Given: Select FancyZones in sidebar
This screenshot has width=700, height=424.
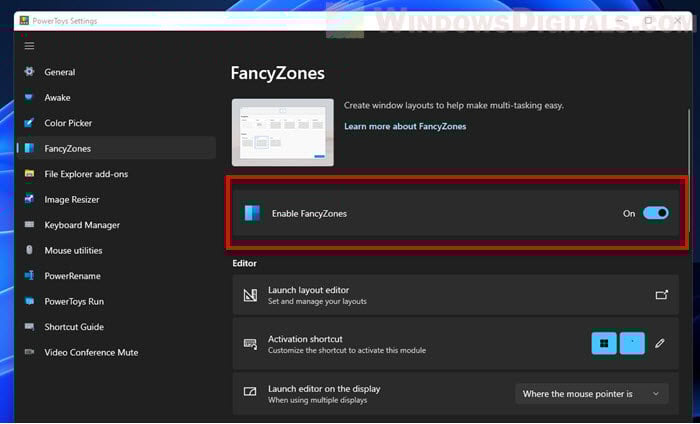Looking at the screenshot, I should pos(116,148).
